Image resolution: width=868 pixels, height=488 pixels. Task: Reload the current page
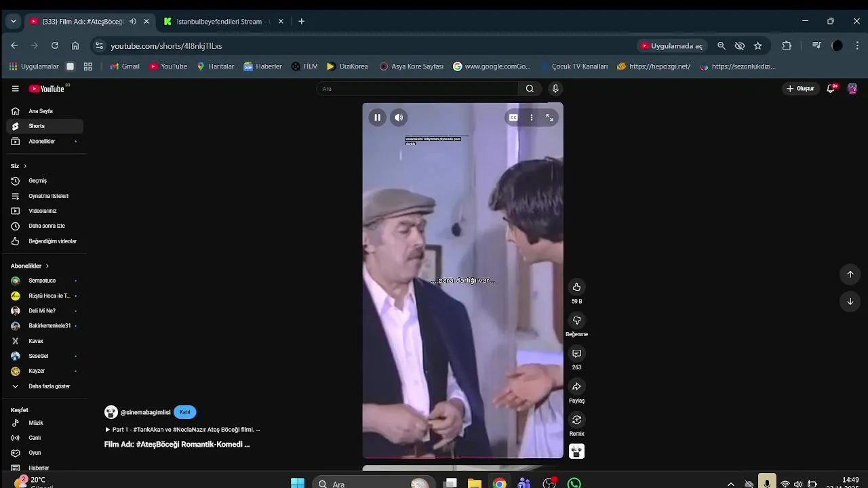(x=55, y=45)
